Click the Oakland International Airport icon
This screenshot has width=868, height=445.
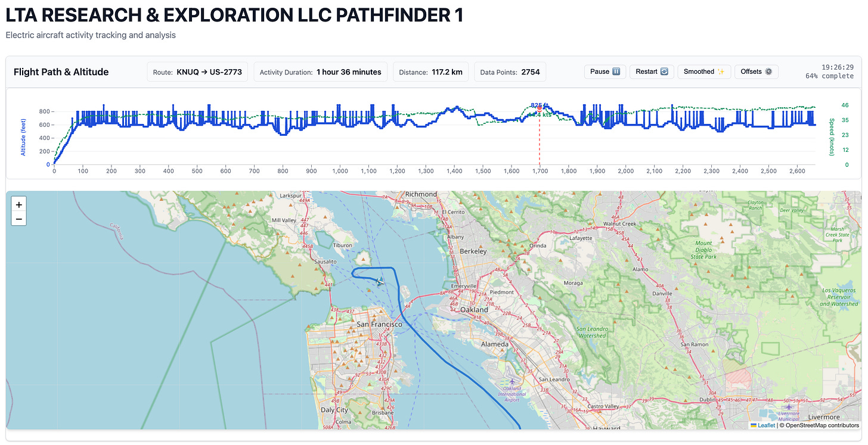click(511, 382)
